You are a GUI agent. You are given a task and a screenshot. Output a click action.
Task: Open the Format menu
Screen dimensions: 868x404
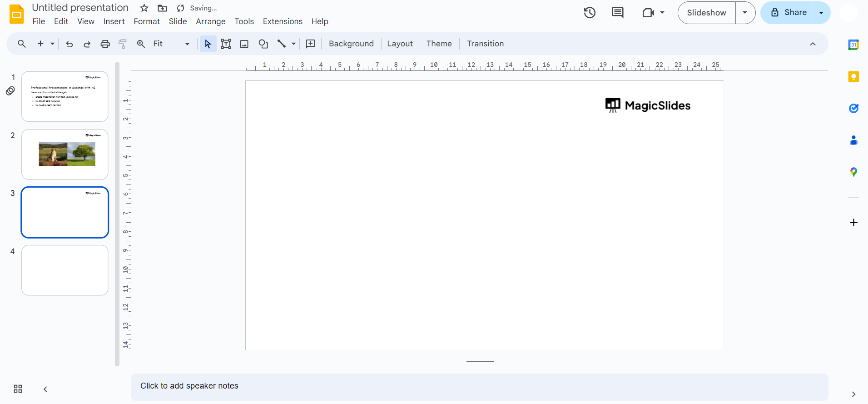coord(147,21)
